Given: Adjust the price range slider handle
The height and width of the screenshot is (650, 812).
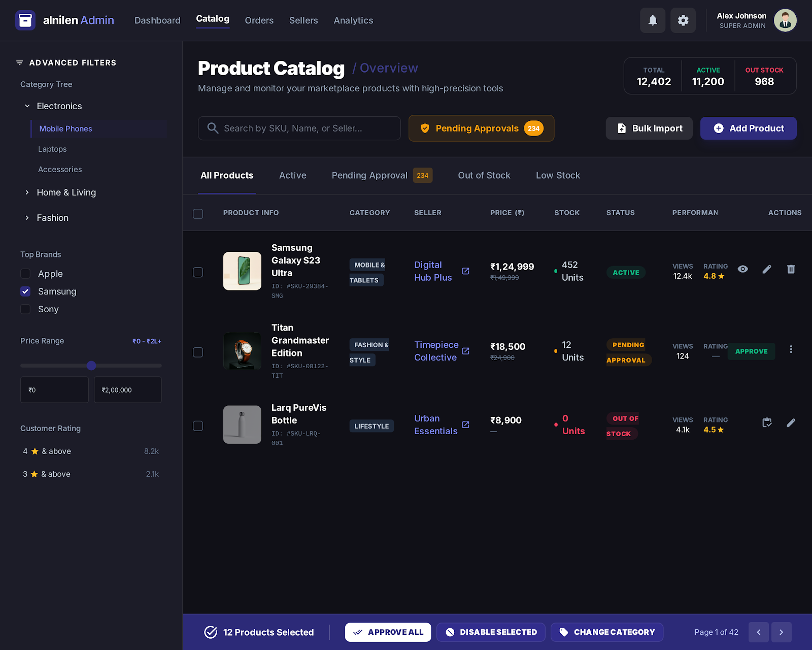Looking at the screenshot, I should click(x=91, y=365).
